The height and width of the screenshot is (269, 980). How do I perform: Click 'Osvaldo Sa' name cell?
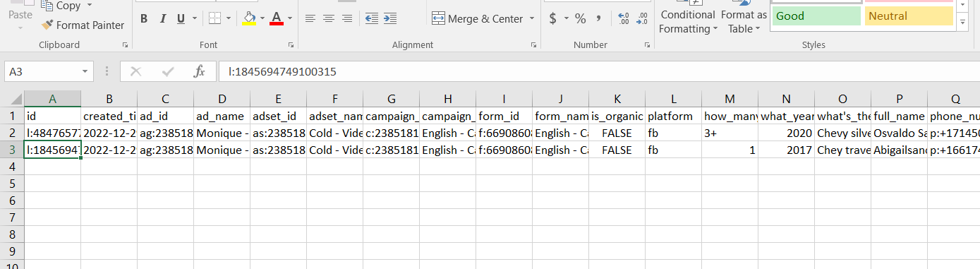click(x=899, y=132)
